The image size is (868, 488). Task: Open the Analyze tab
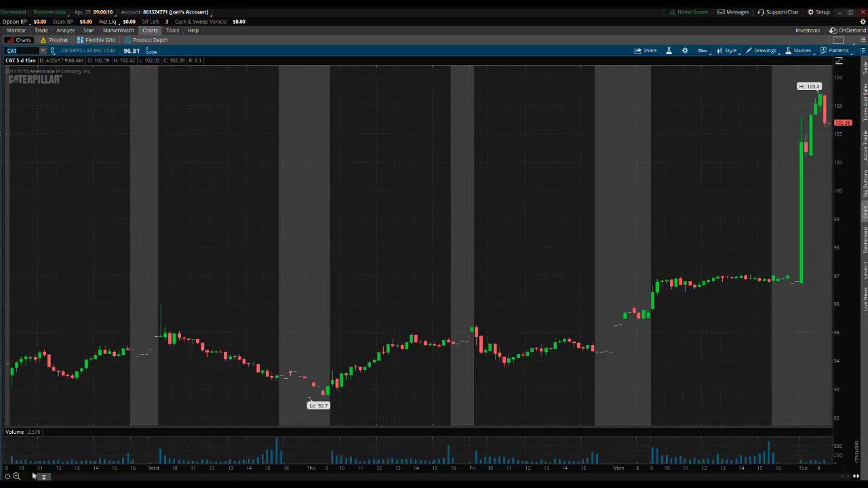point(65,30)
